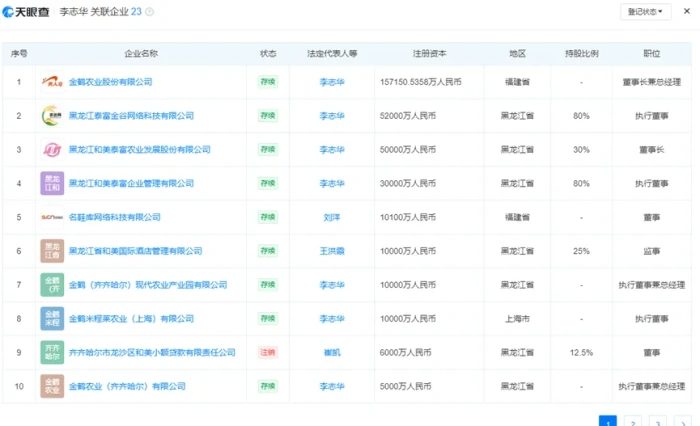
Task: Click the logo of 名鞋库网络科技有限公司
Action: click(52, 217)
